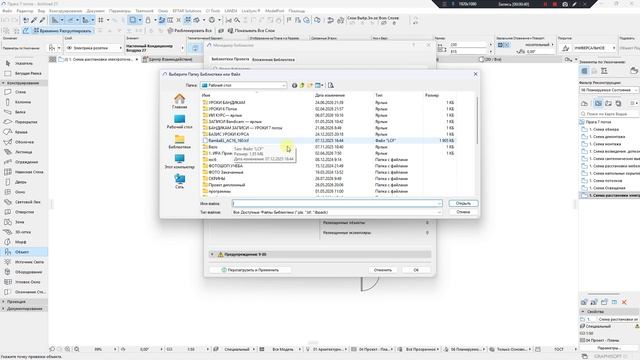Click Отменить button in Library Manager
The width and height of the screenshot is (640, 360).
[x=382, y=270]
